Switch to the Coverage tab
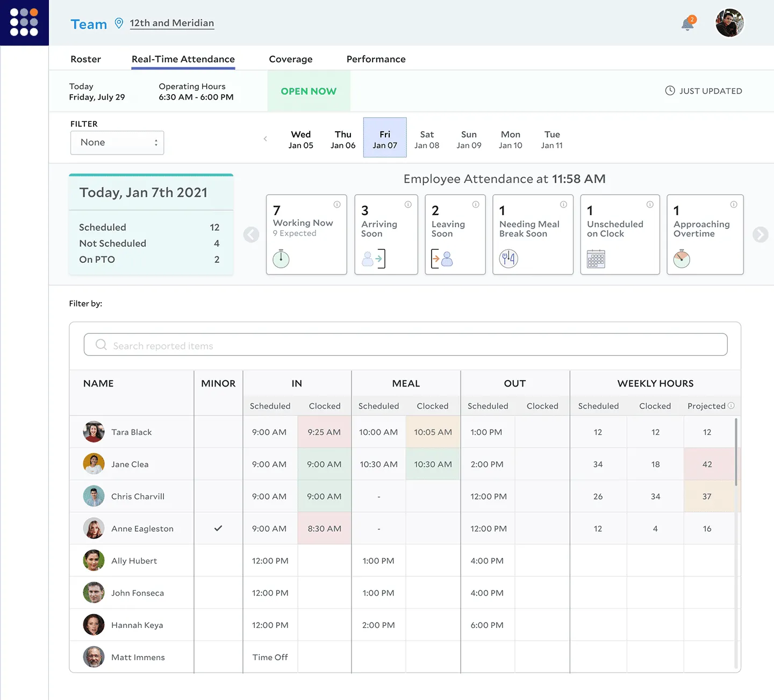This screenshot has width=774, height=700. coord(290,59)
